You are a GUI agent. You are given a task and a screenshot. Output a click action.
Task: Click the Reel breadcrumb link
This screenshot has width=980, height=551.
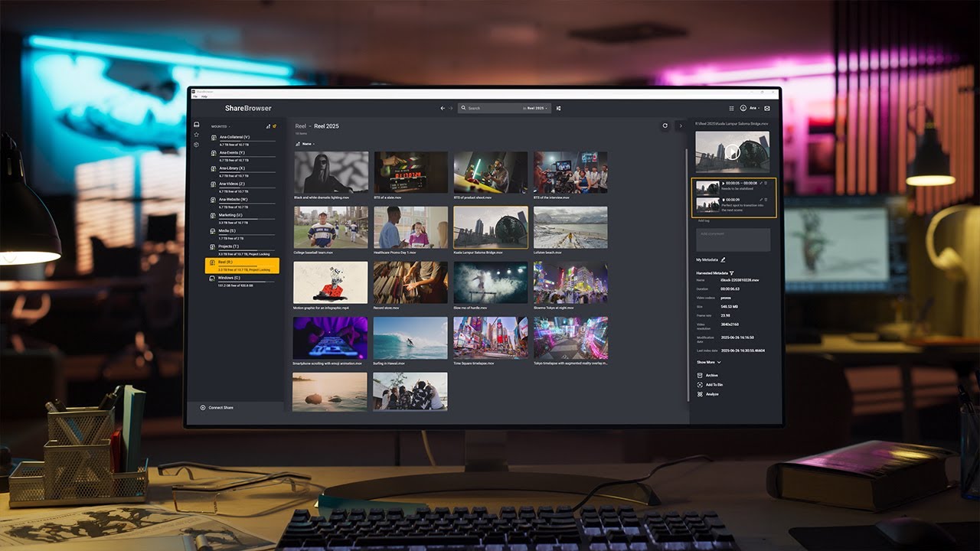click(300, 126)
